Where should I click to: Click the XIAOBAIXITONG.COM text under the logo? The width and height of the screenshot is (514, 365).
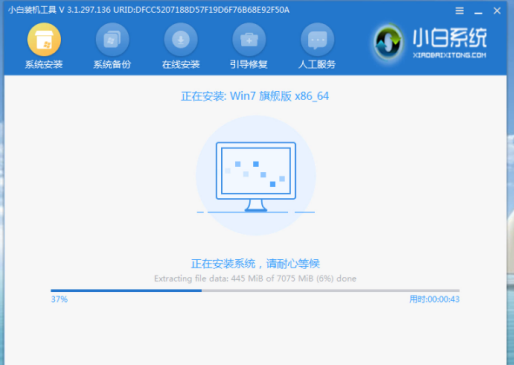click(x=449, y=55)
